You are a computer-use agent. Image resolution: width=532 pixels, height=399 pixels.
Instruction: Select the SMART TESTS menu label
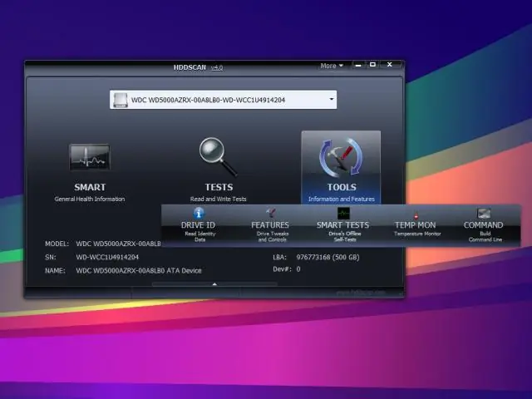tap(342, 225)
